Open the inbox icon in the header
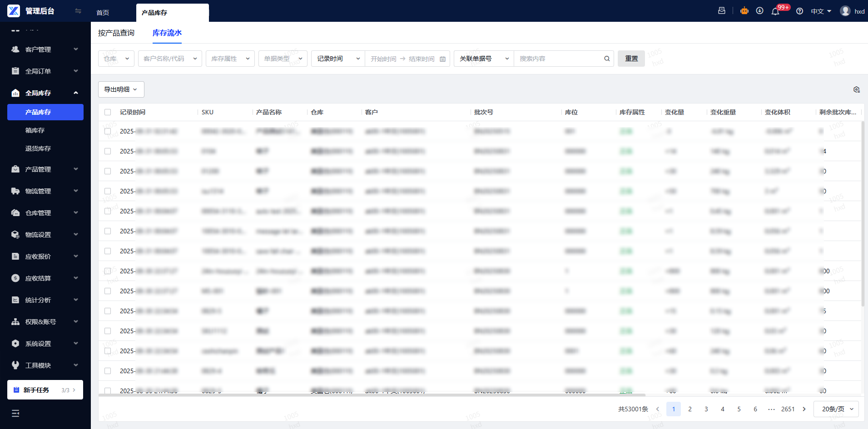The height and width of the screenshot is (429, 868). [722, 11]
